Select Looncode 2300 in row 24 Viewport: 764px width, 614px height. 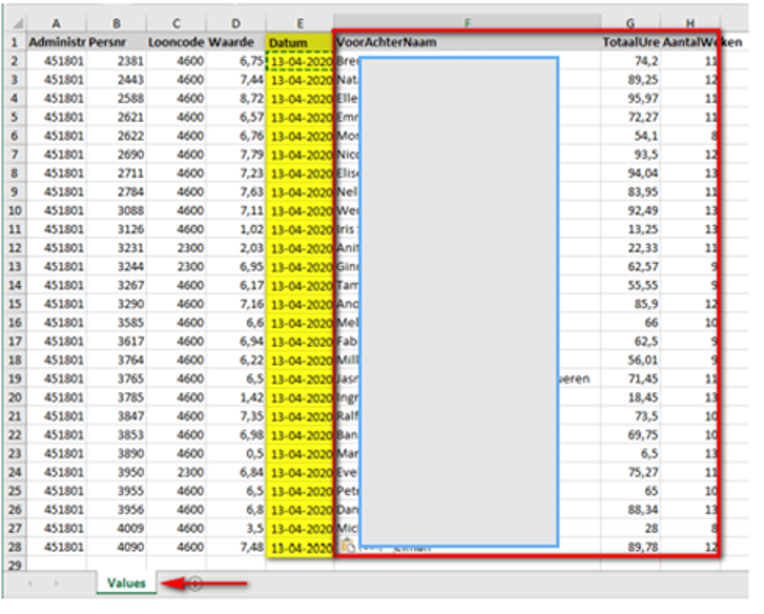point(177,472)
